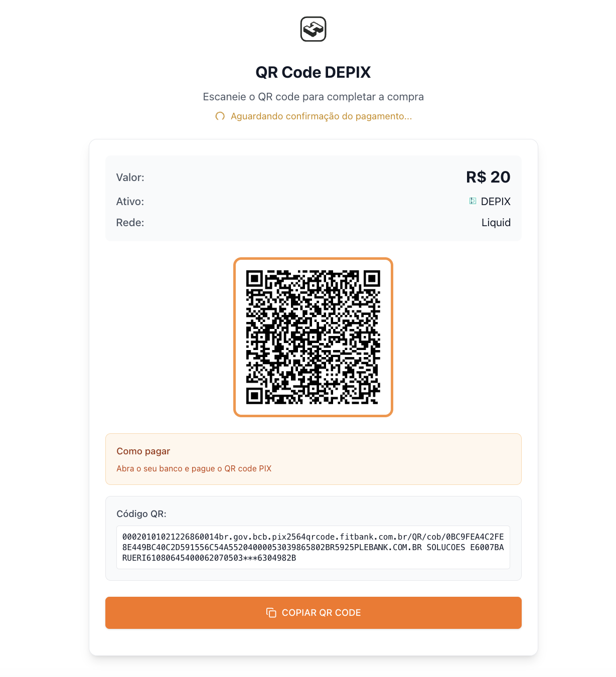Screen dimensions: 616x677
Task: Click the 'QR Code DEPIX' heading
Action: [x=313, y=72]
